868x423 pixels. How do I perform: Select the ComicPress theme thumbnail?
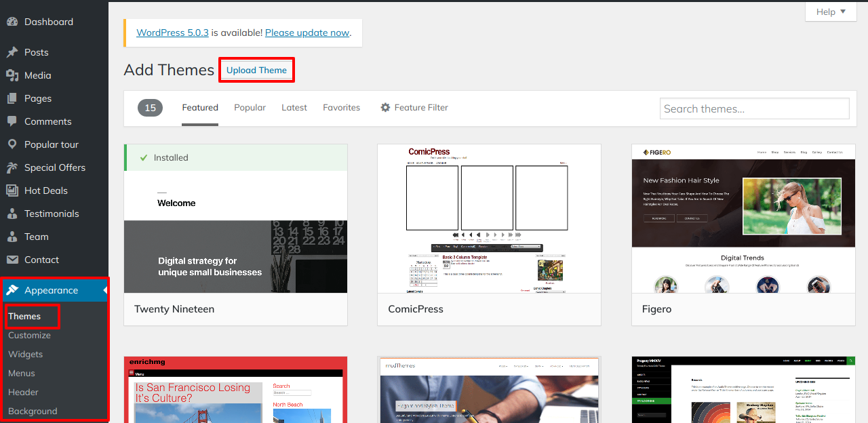489,218
